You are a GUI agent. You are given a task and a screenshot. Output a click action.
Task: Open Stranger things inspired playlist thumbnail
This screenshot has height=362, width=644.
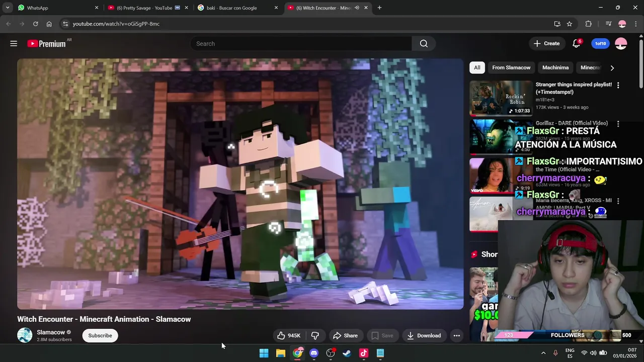[x=501, y=98]
